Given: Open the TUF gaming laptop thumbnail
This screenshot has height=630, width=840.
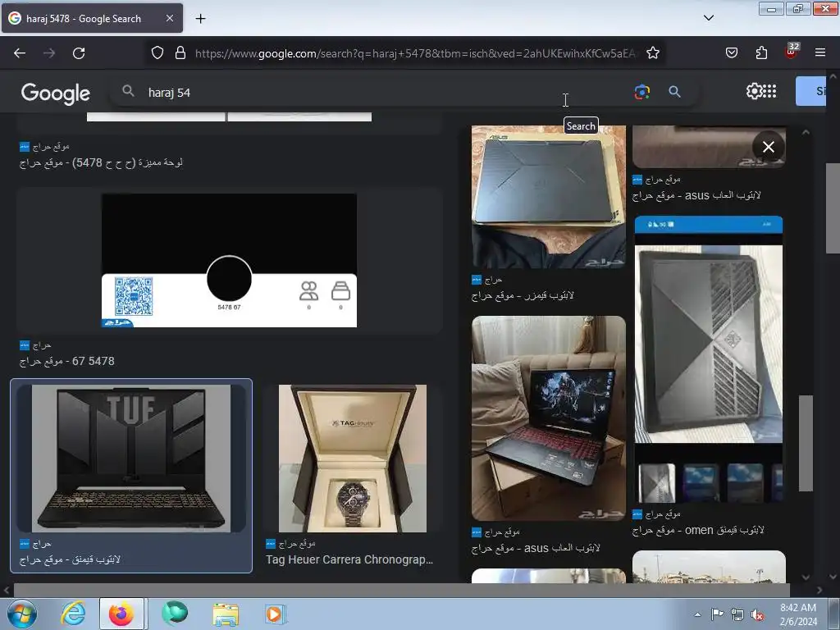Looking at the screenshot, I should pos(131,458).
